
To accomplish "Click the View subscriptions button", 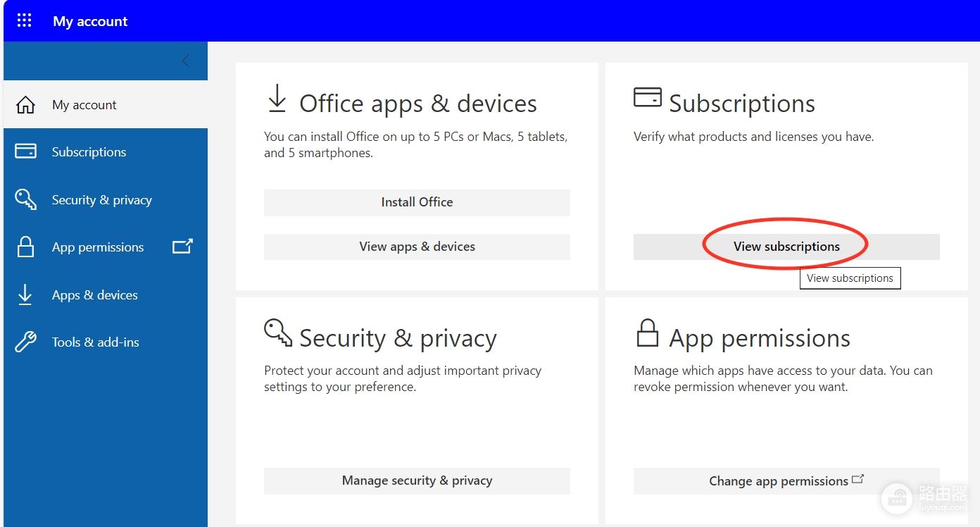I will 786,247.
